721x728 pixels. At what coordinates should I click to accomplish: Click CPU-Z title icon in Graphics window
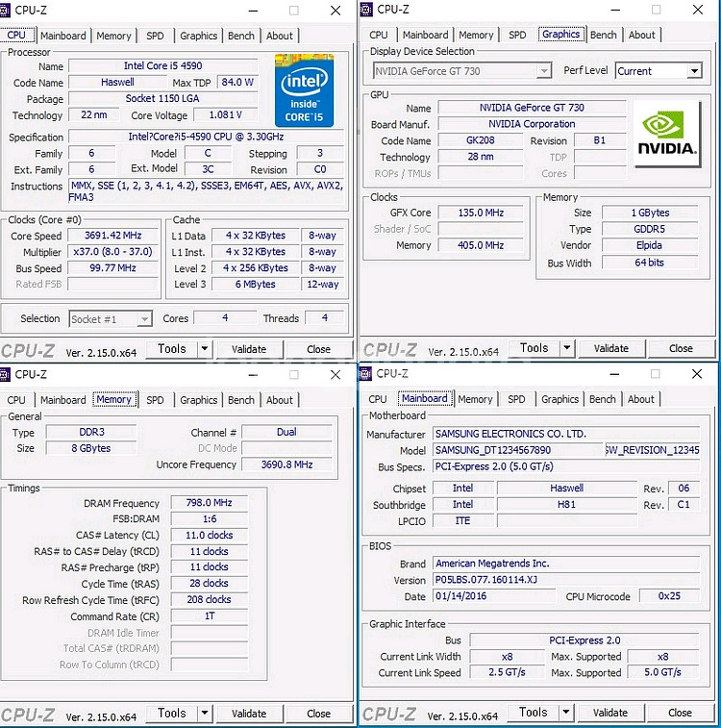(x=366, y=10)
